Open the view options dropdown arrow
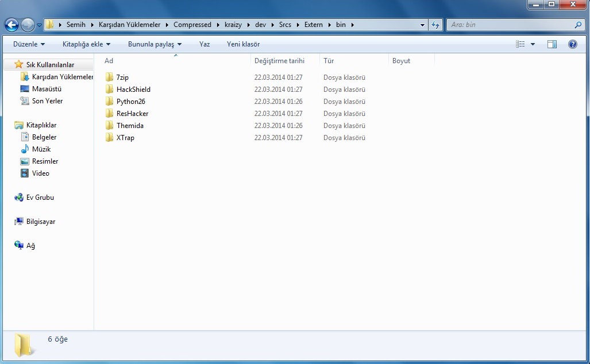 (x=533, y=44)
